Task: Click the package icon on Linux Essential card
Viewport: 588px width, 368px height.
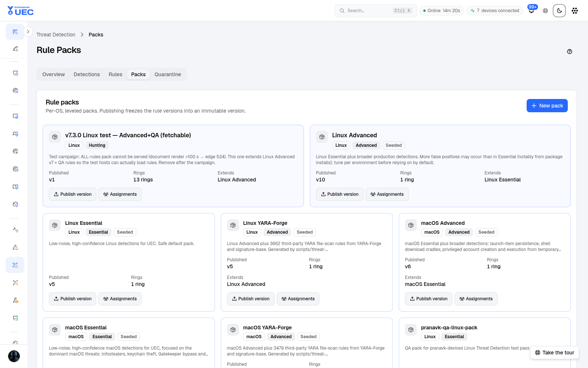Action: click(55, 225)
